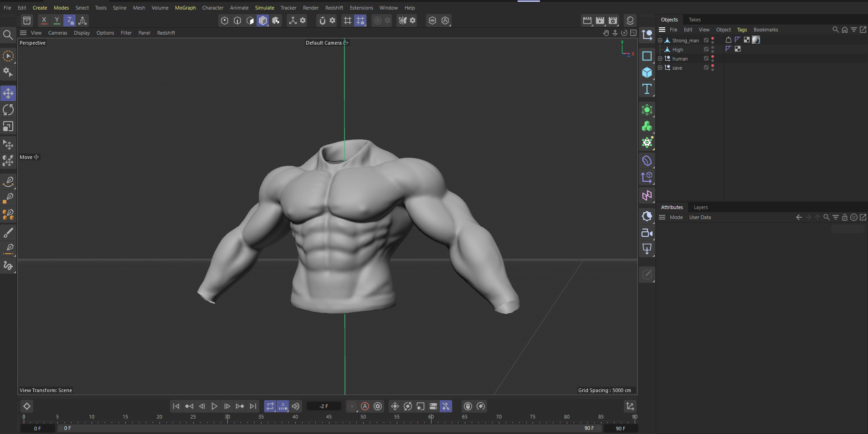
Task: Open the MoGraph menu
Action: [185, 8]
